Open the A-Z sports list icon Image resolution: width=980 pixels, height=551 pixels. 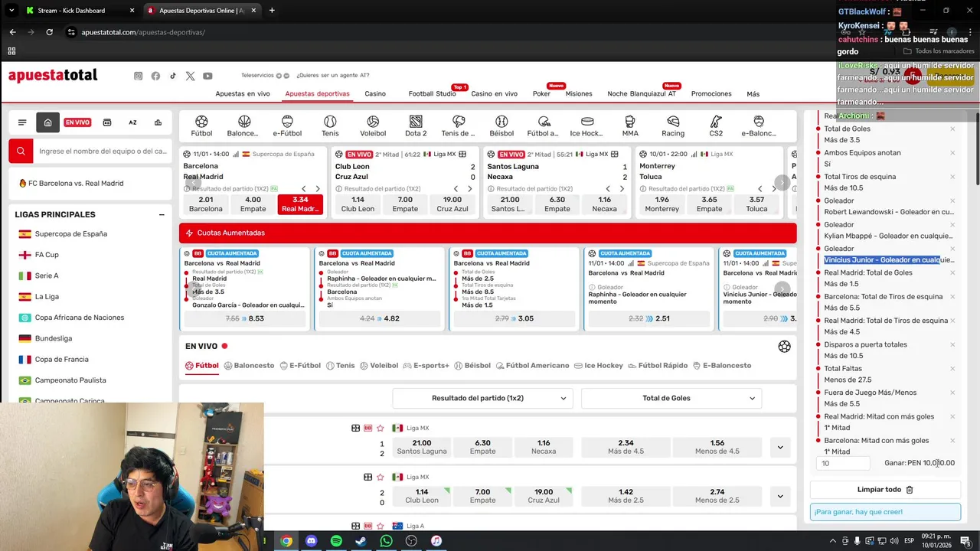[x=132, y=122]
